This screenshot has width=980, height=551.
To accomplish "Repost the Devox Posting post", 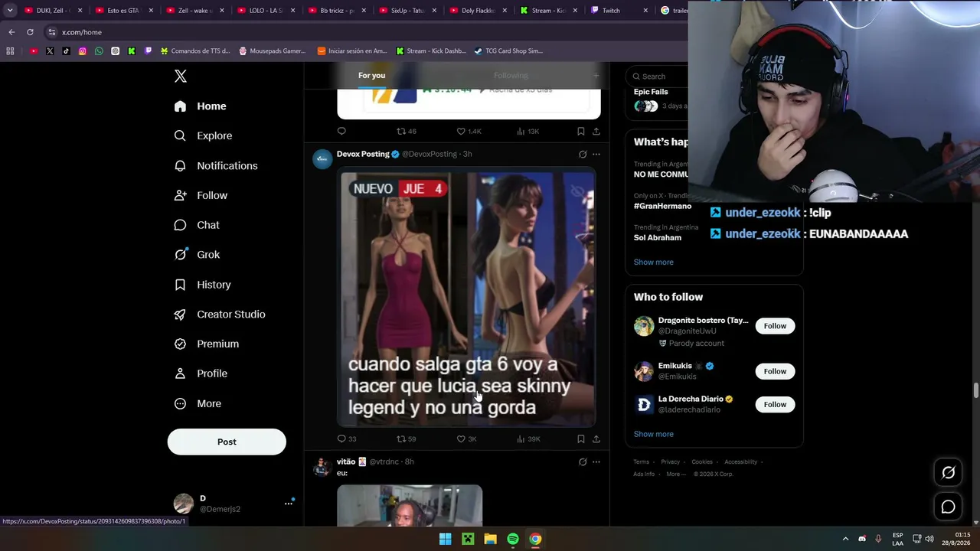I will coord(406,439).
